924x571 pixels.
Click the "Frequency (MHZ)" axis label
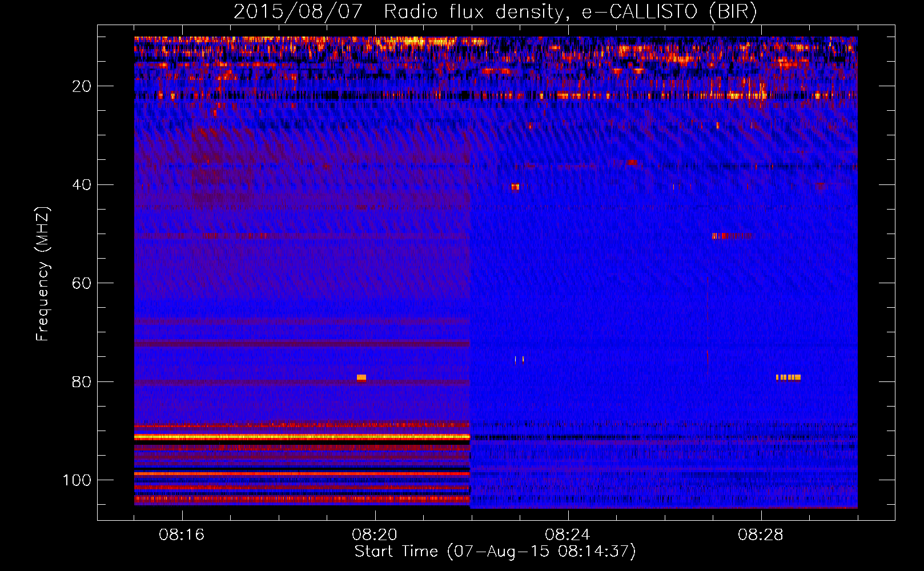(43, 274)
